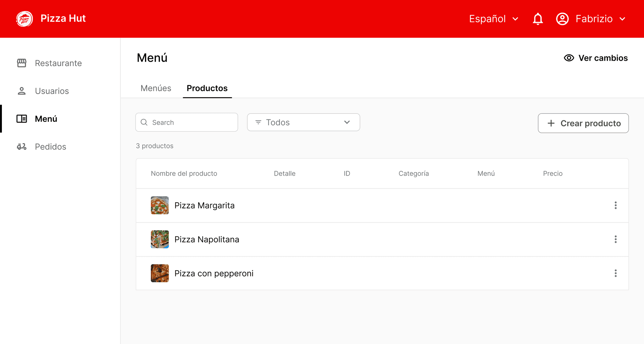Click the Usuarios person icon

(22, 91)
